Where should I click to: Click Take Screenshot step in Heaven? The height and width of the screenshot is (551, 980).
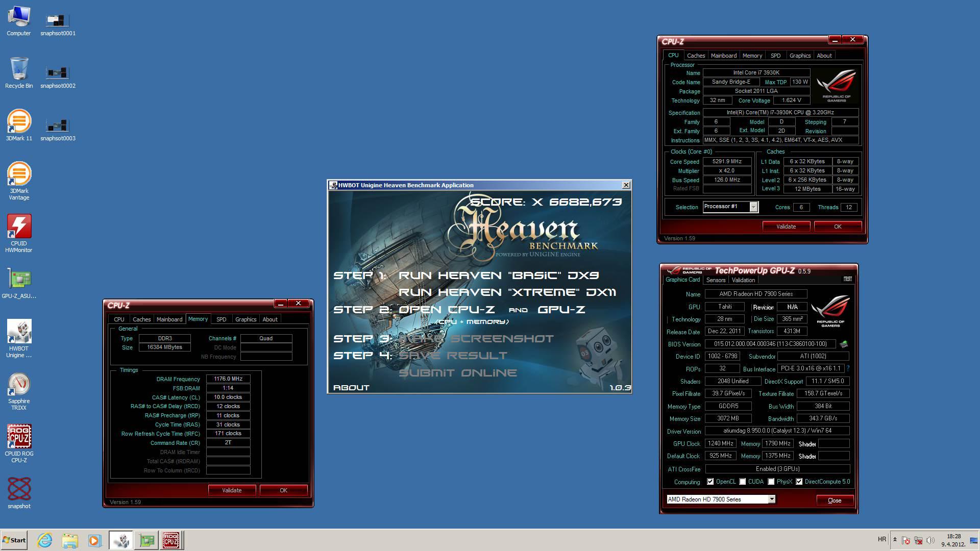tap(476, 339)
